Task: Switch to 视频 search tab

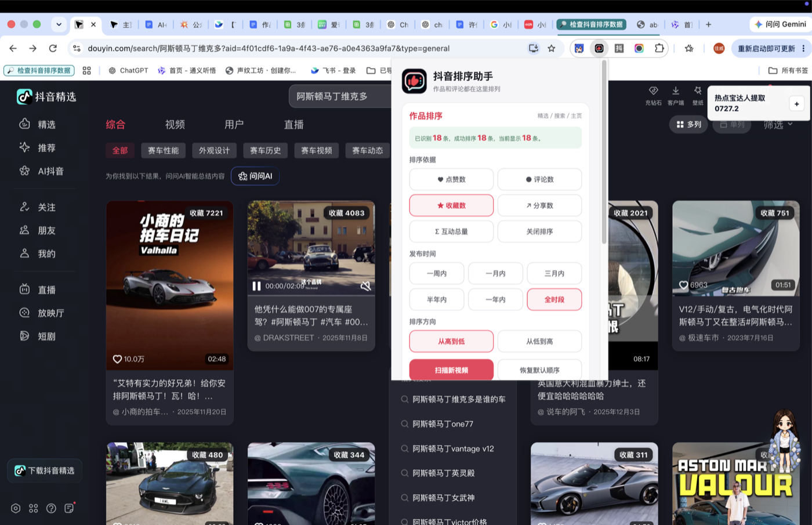Action: coord(175,124)
